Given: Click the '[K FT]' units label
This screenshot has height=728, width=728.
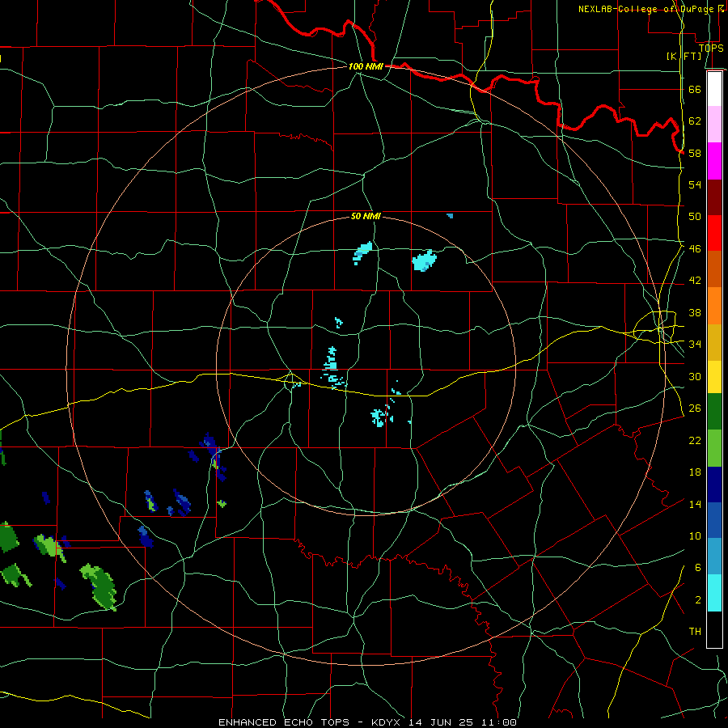Looking at the screenshot, I should click(x=684, y=56).
